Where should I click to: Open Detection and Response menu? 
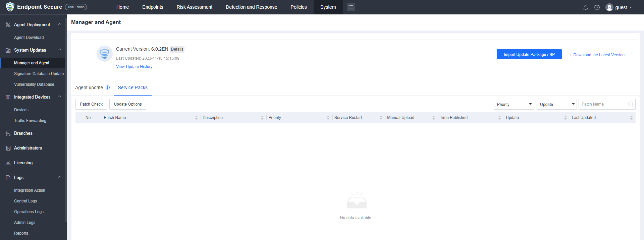(x=252, y=7)
